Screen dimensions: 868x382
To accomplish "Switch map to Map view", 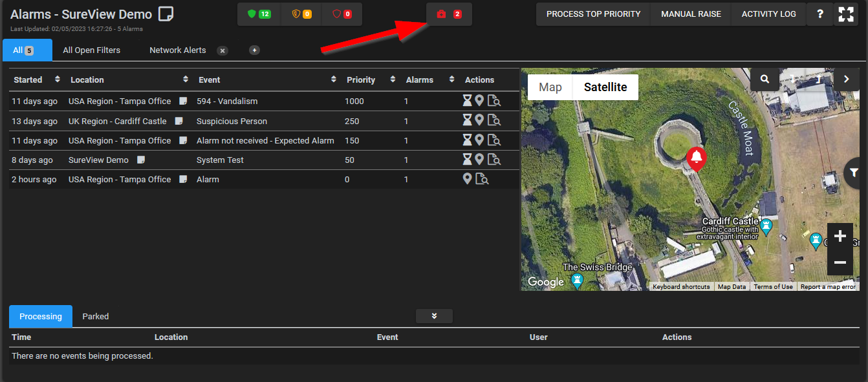I will (x=550, y=87).
